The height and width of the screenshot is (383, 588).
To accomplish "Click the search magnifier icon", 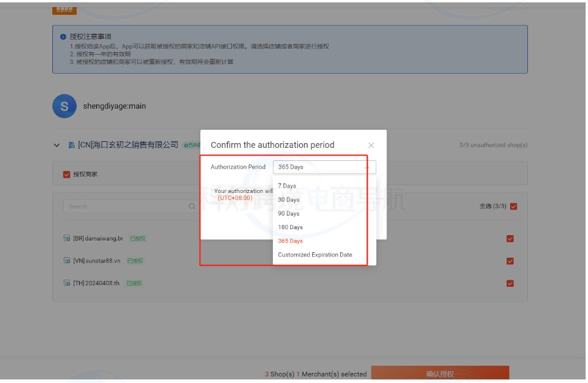I will pyautogui.click(x=191, y=207).
